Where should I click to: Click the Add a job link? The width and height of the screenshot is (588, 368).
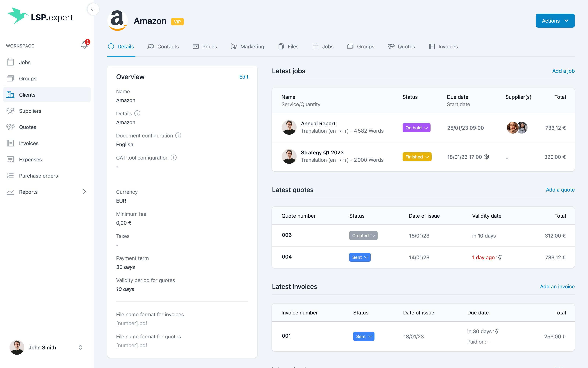coord(563,71)
